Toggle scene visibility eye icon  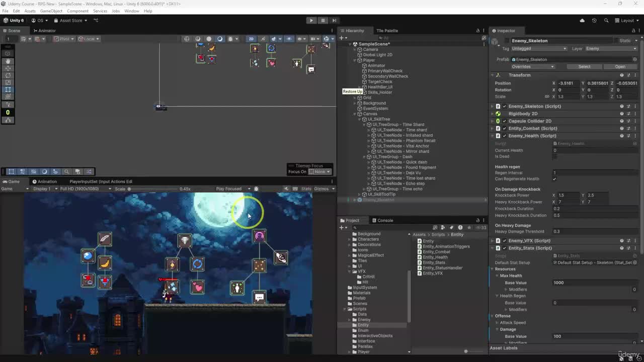coord(289,39)
